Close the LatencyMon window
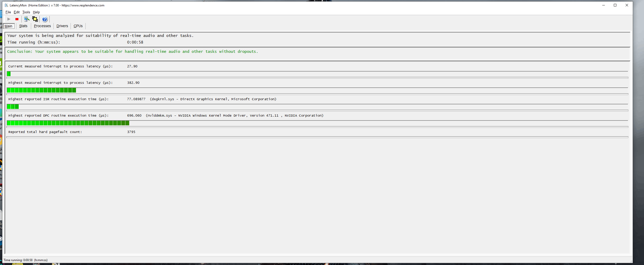 tap(627, 5)
